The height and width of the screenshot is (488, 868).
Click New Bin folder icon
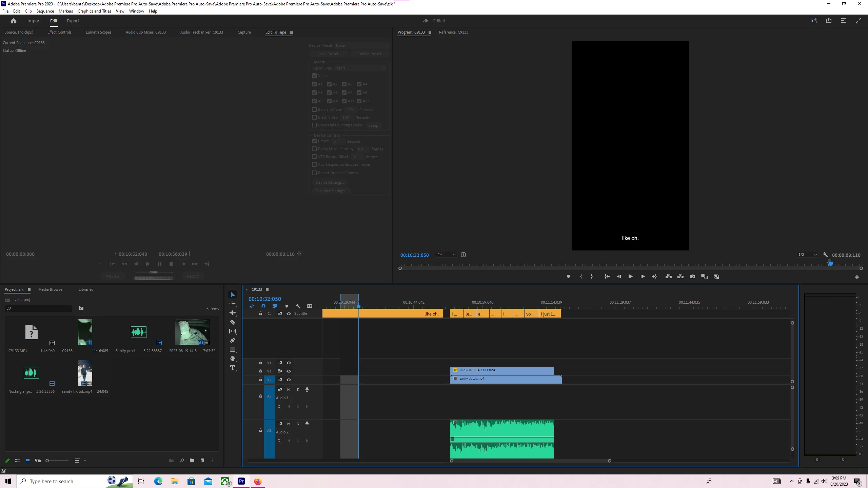click(x=192, y=460)
